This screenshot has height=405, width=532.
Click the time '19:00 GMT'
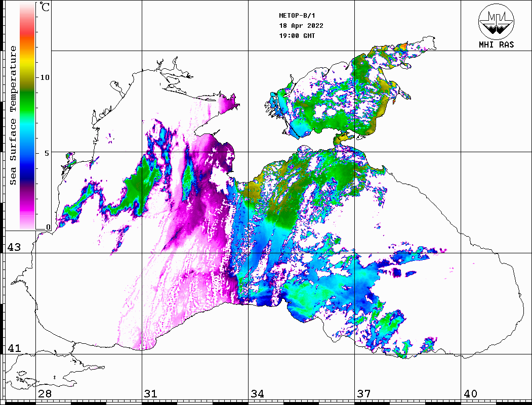(297, 35)
